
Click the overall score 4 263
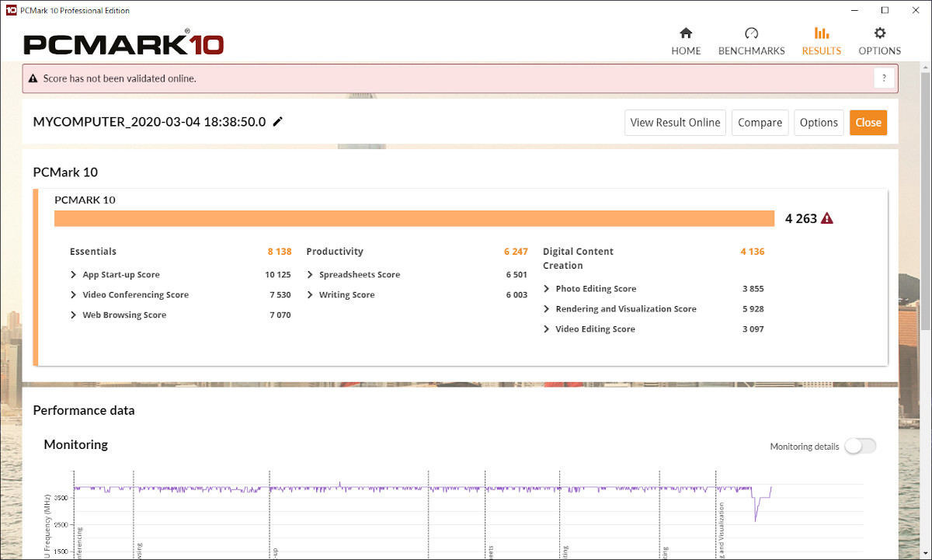click(x=801, y=218)
